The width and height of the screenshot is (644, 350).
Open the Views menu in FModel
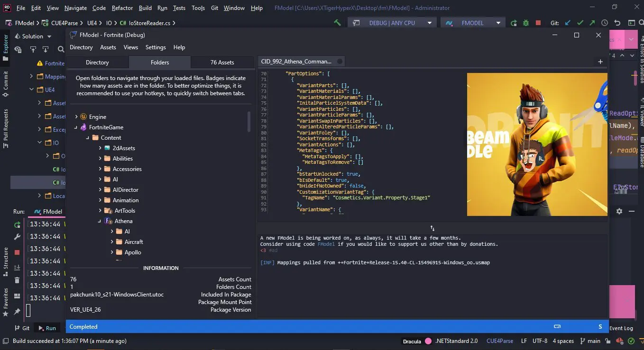130,47
